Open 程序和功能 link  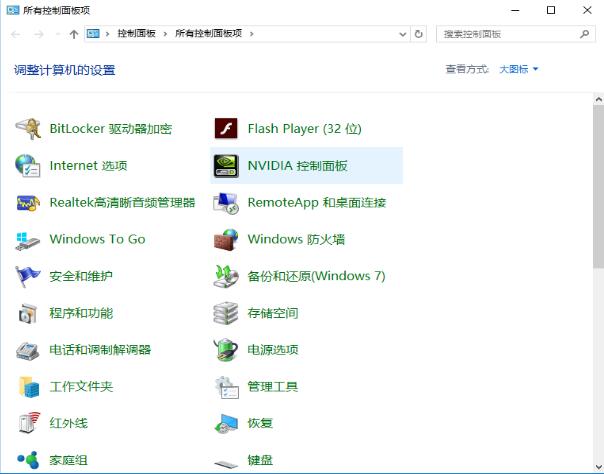click(x=81, y=313)
